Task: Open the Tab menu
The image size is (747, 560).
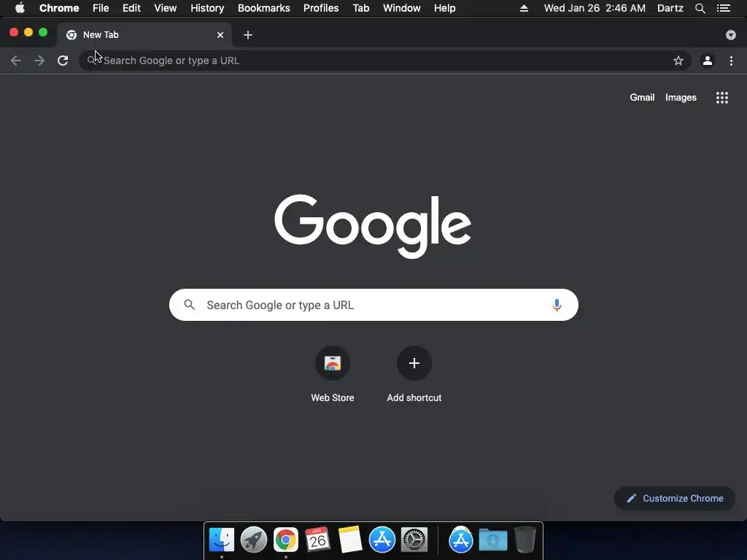Action: point(360,8)
